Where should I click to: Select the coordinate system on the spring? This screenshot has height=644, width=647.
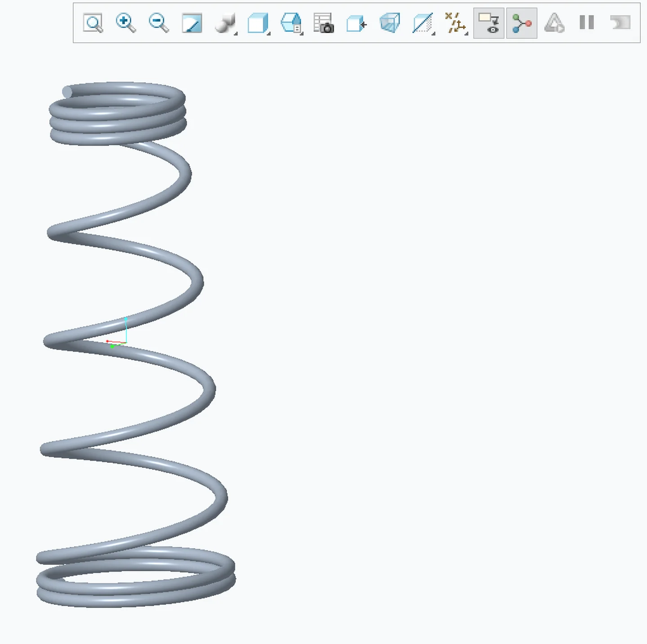(118, 333)
